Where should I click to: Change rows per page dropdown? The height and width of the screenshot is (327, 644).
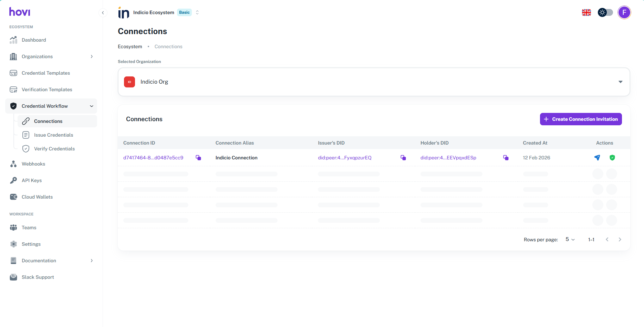570,240
